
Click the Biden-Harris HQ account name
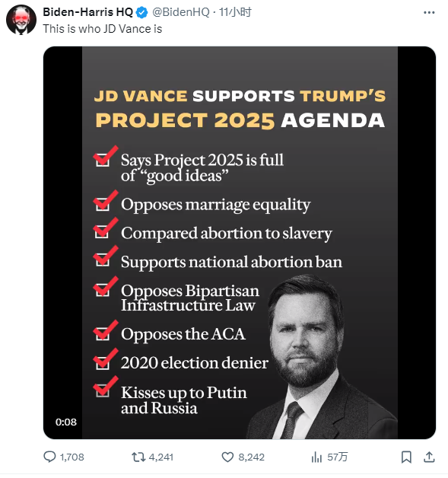click(87, 12)
